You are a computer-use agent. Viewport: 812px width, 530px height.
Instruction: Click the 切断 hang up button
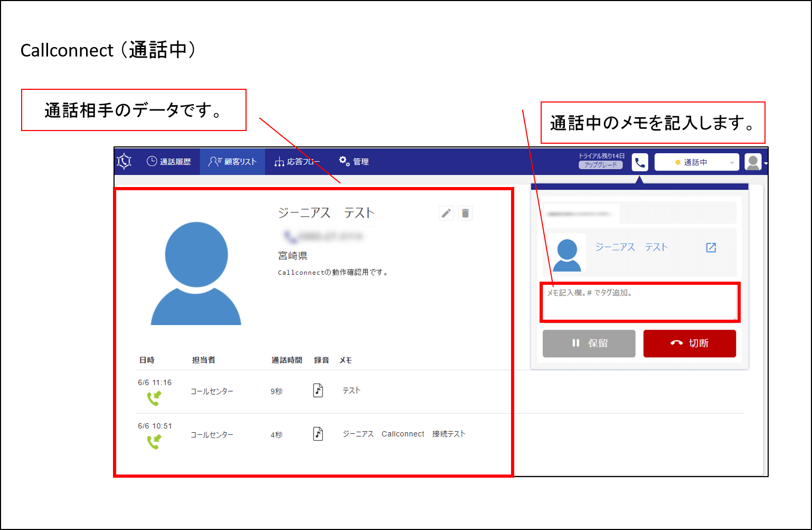point(690,343)
